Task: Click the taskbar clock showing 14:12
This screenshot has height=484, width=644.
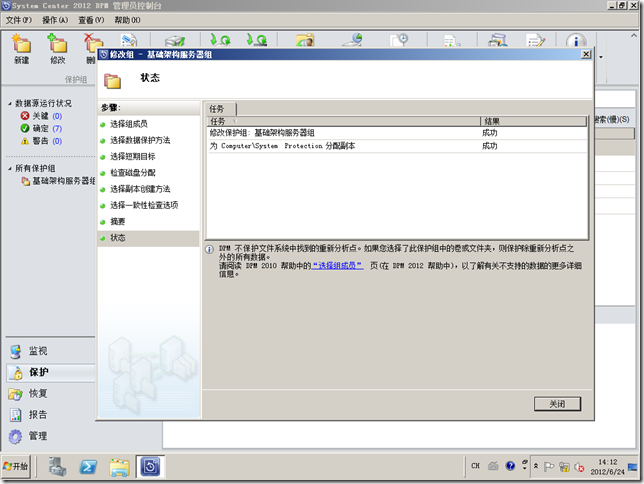Action: coord(607,467)
